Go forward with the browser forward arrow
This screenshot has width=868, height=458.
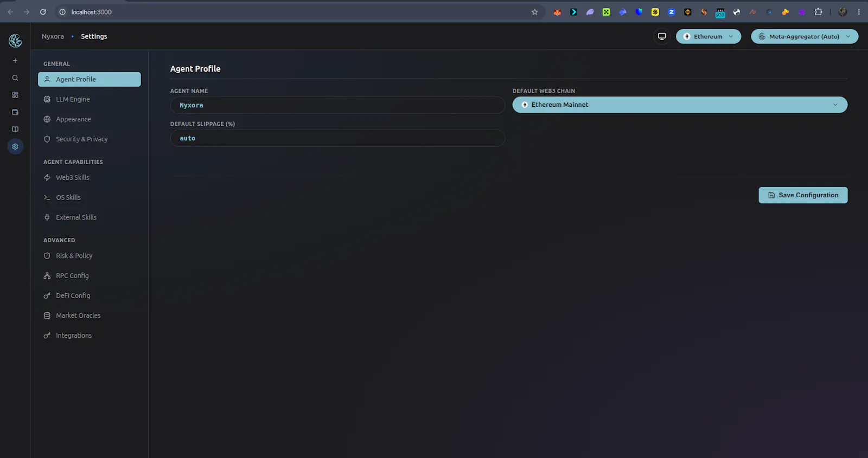pyautogui.click(x=27, y=12)
